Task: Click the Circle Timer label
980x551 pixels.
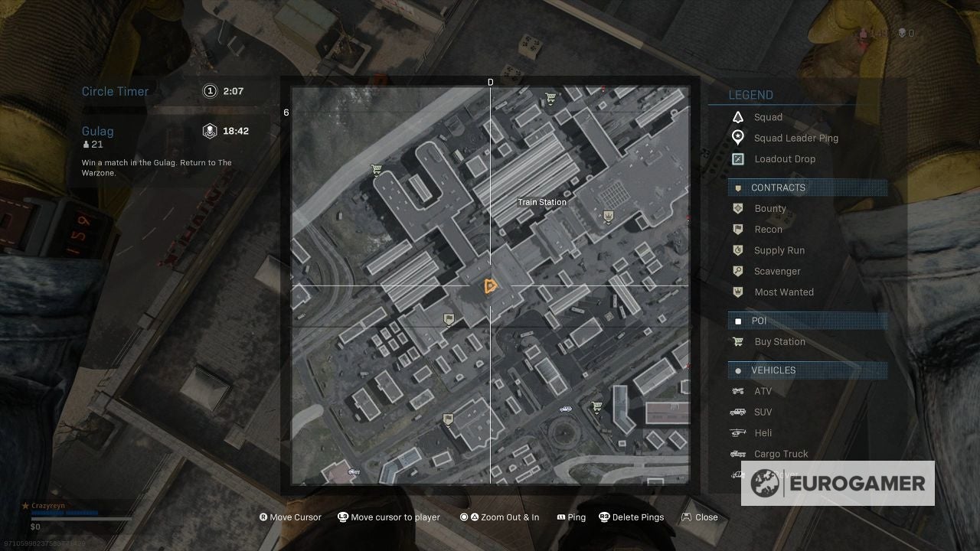Action: pyautogui.click(x=116, y=91)
